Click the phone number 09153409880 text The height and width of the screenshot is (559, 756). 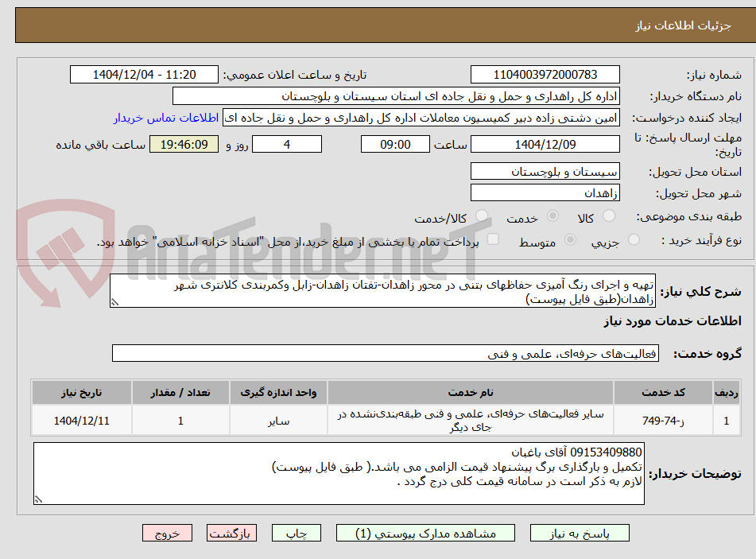tap(606, 452)
